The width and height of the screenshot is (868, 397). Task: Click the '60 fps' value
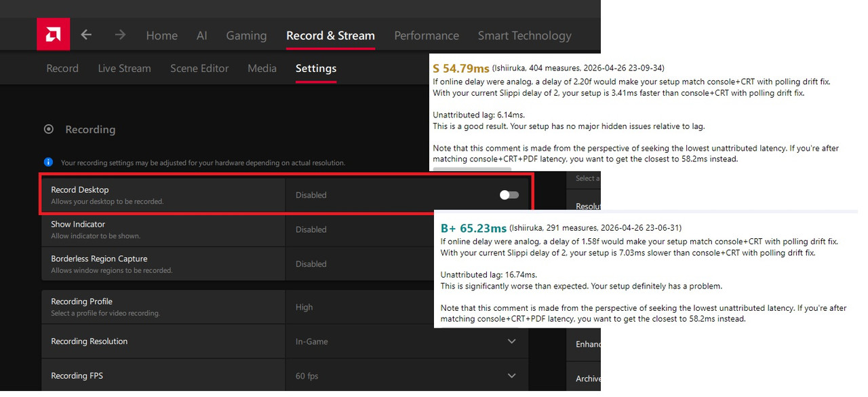307,376
